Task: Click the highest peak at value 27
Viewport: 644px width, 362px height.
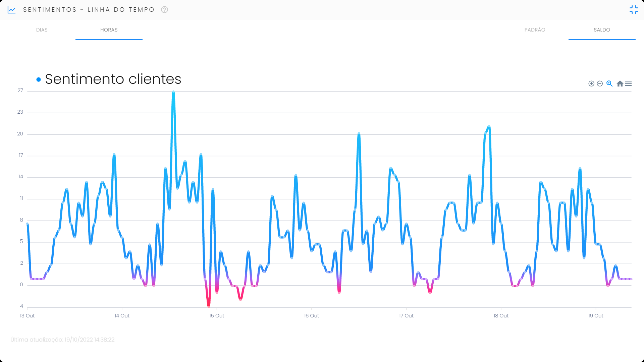Action: [173, 92]
